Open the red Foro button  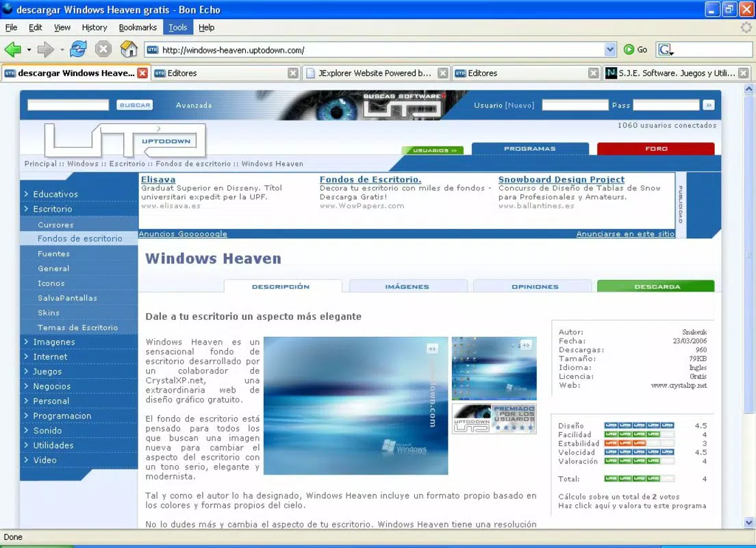(656, 149)
